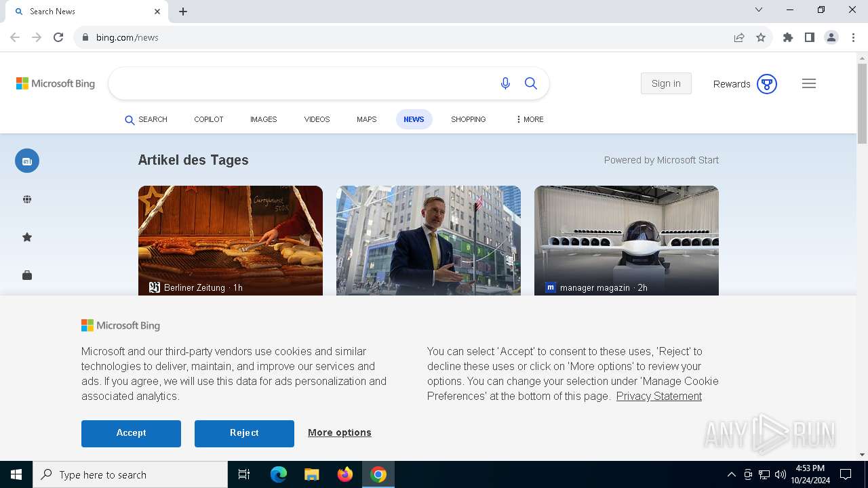The image size is (868, 488).
Task: Select the NEWS tab
Action: tap(414, 119)
